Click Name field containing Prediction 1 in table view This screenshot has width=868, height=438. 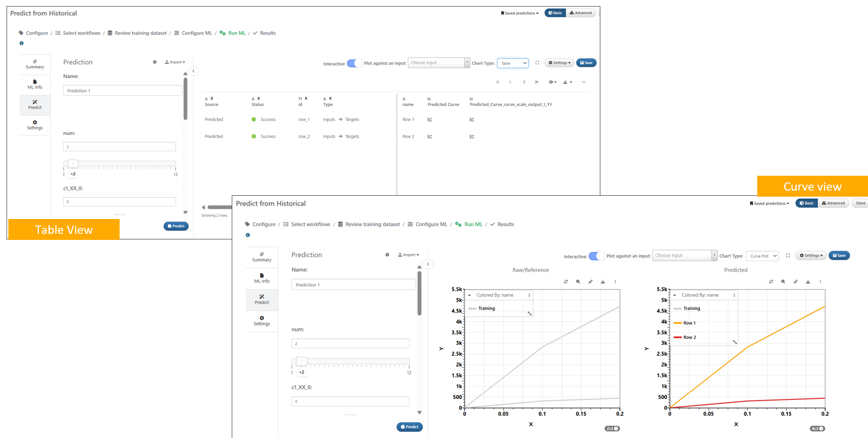coord(122,91)
